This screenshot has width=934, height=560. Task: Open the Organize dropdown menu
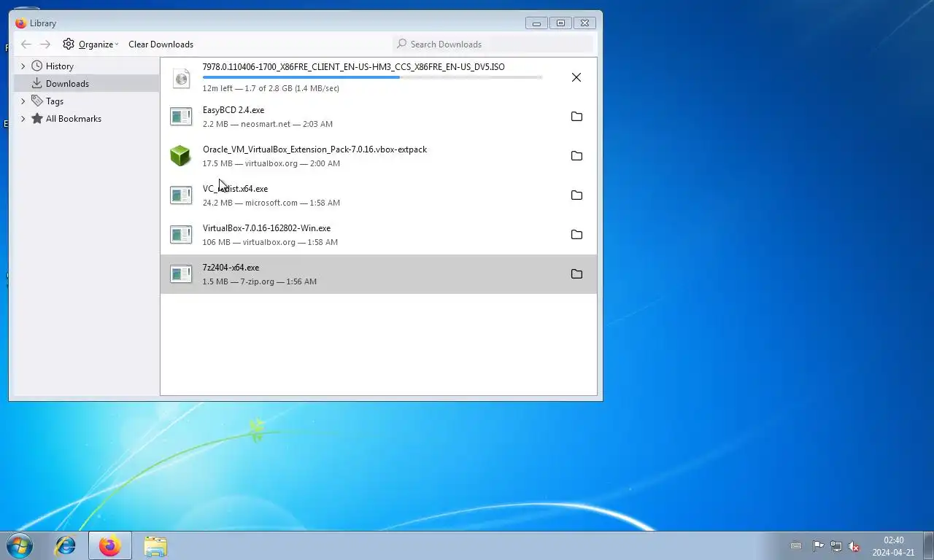tap(90, 44)
